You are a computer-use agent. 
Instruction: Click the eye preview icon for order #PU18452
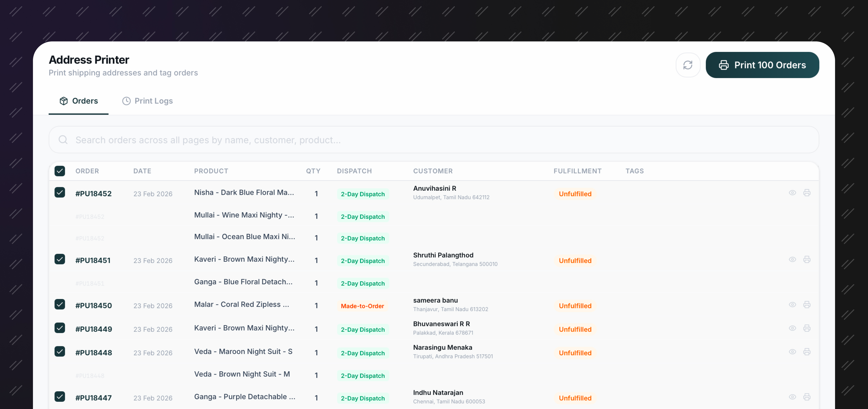point(792,193)
